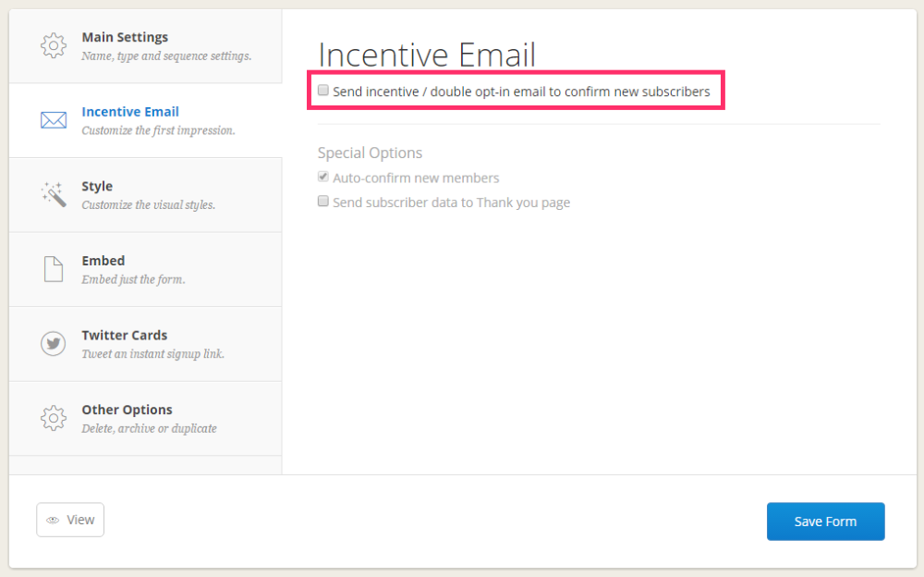Click the 'Auto-confirm new members' label text
Viewport: 924px width, 577px height.
click(416, 178)
